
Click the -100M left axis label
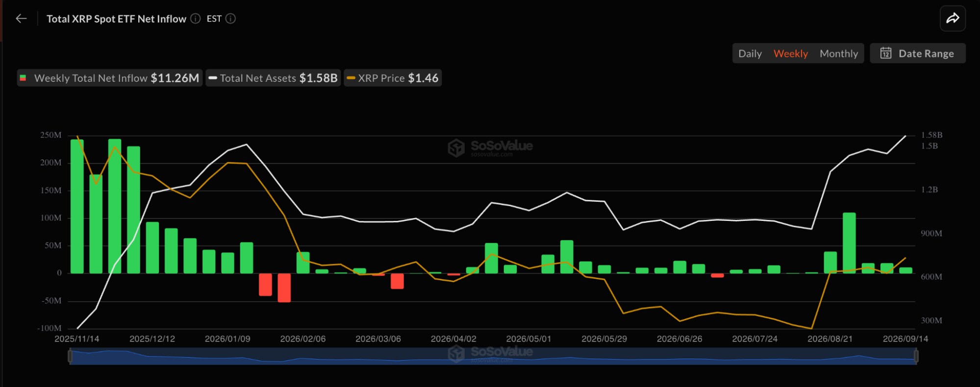click(x=50, y=328)
